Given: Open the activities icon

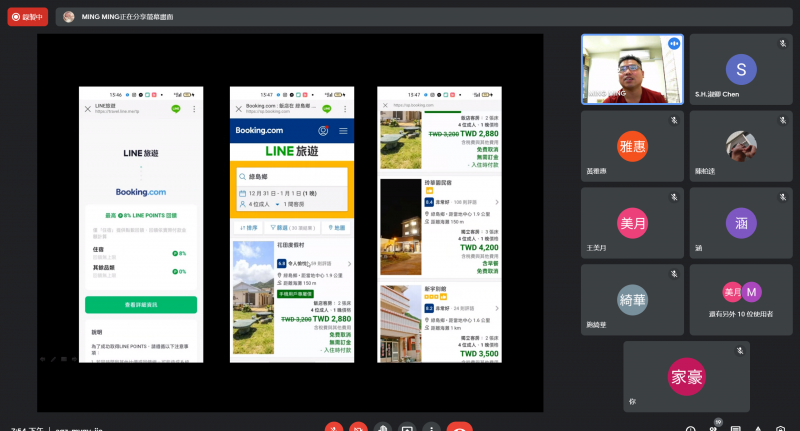Looking at the screenshot, I should (758, 428).
